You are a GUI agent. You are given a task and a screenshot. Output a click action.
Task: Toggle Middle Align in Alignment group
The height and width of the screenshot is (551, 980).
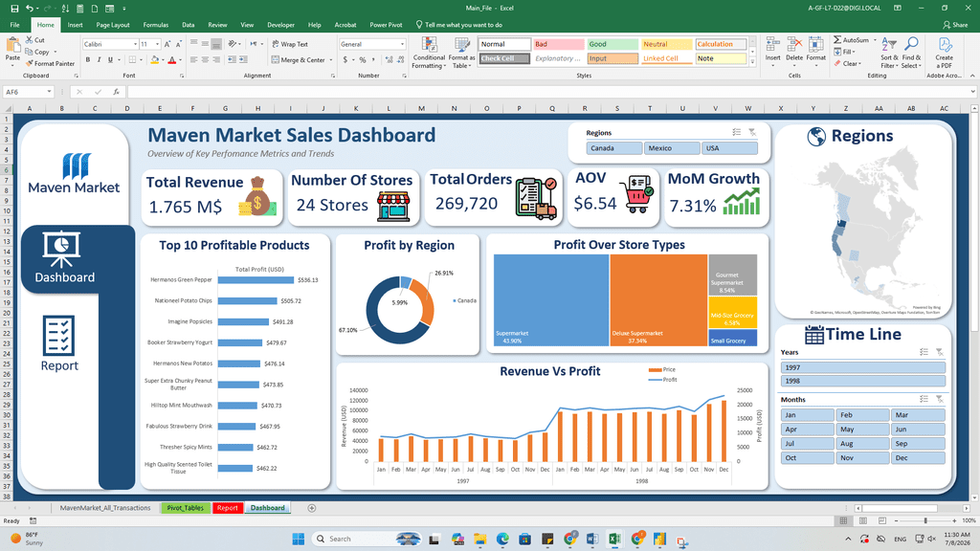click(205, 44)
